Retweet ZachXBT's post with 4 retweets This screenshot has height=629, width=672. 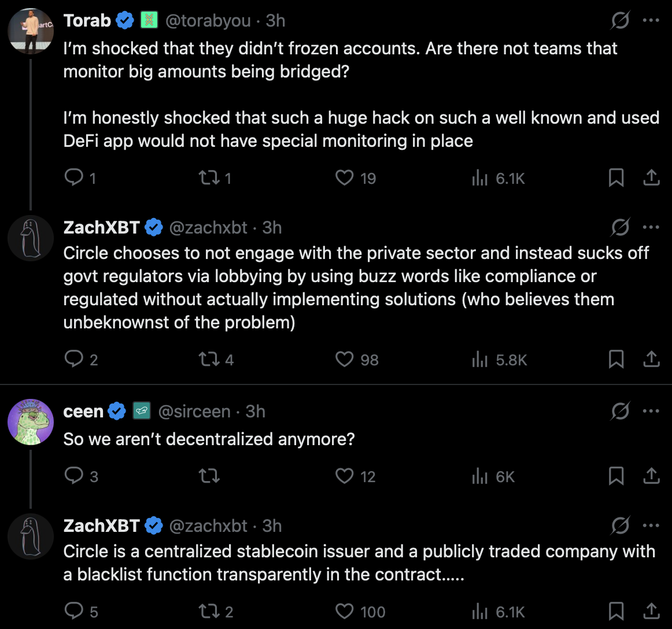209,360
